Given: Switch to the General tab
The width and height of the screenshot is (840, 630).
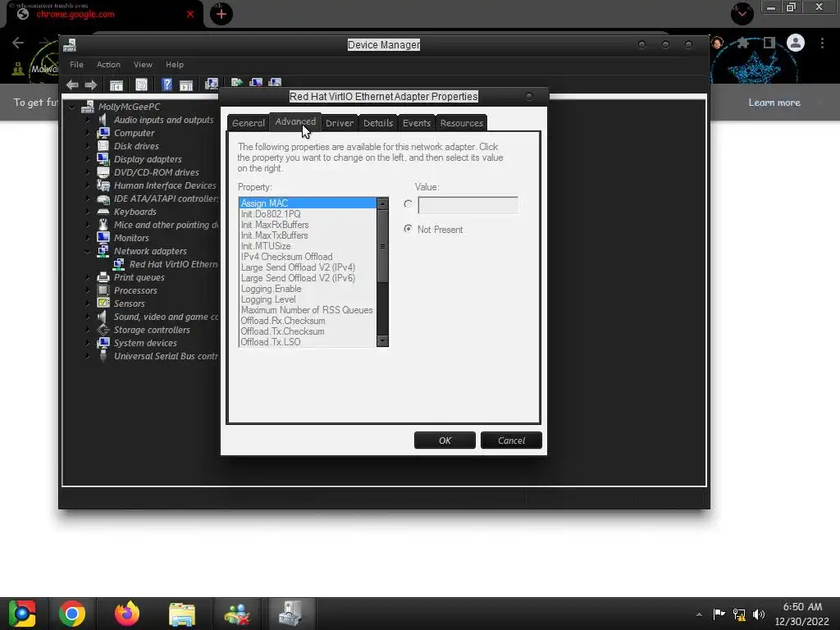Looking at the screenshot, I should (x=248, y=123).
